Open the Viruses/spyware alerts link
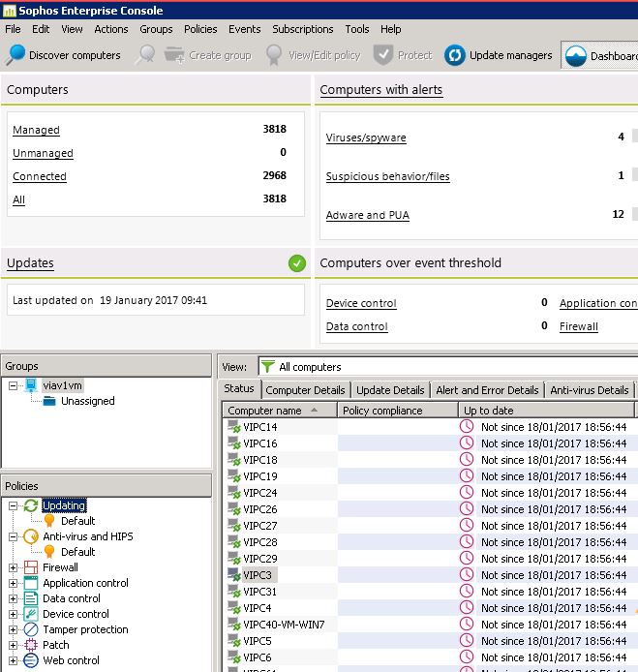 tap(366, 137)
